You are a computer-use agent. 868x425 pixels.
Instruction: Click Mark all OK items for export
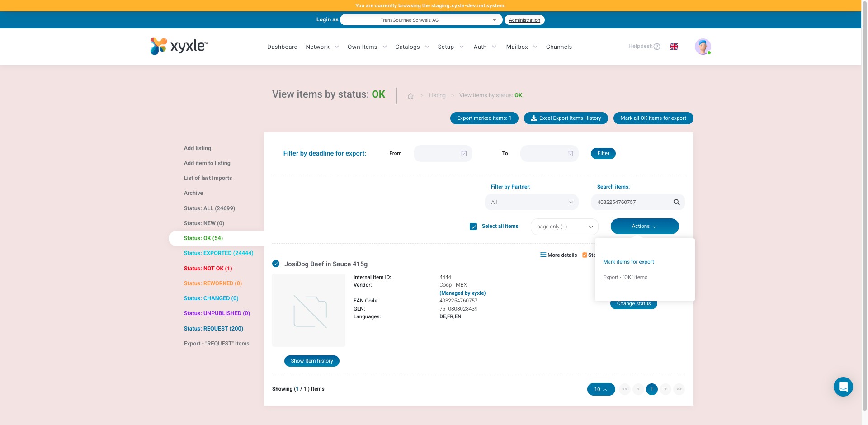[x=653, y=118]
